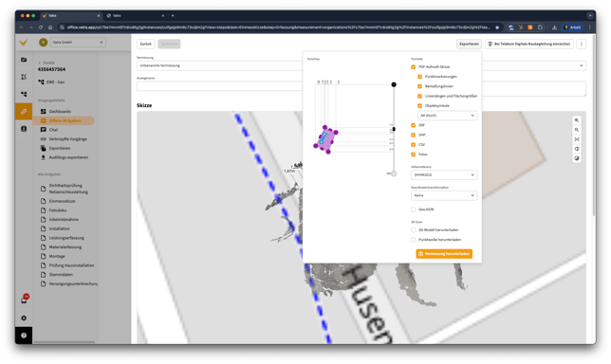Open the Fotodoku task
Viewport: 611px width, 364px height.
click(58, 210)
